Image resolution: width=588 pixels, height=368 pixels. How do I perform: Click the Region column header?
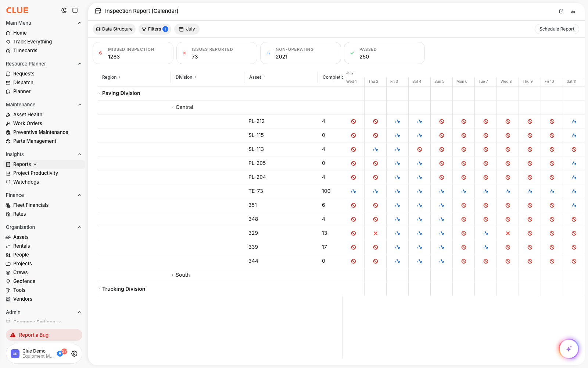point(110,77)
